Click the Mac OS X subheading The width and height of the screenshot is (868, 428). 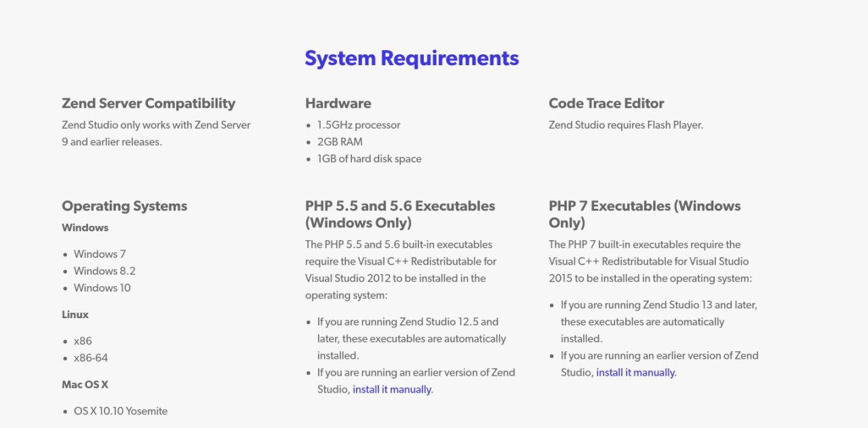85,384
